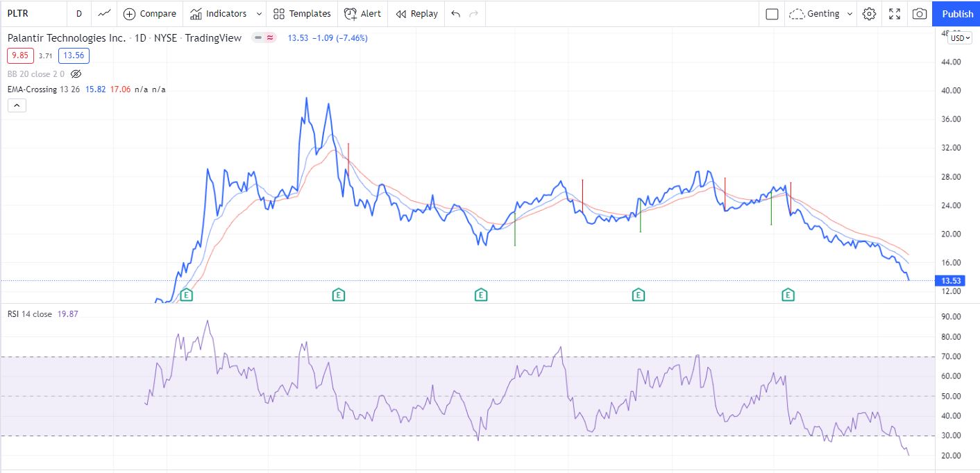Show the hidden BB indicator via eye icon
This screenshot has height=473, width=980.
tap(76, 74)
